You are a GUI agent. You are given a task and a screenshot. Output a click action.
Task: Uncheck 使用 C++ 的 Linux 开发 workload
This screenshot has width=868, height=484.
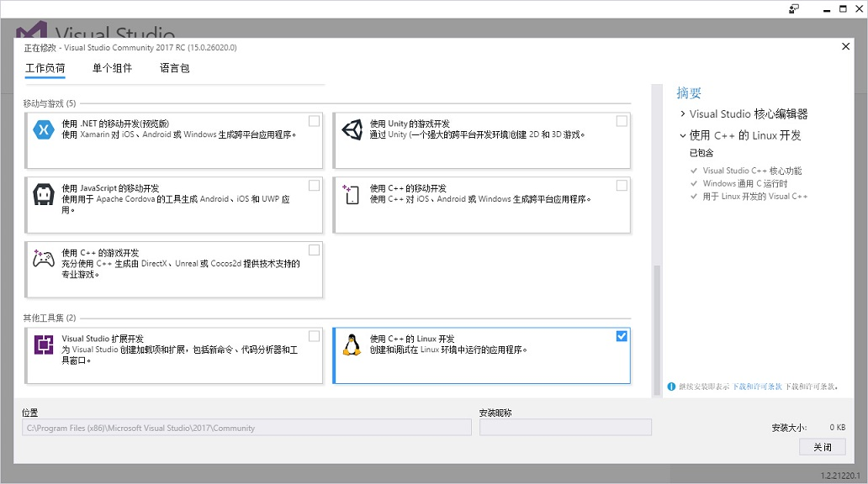622,335
